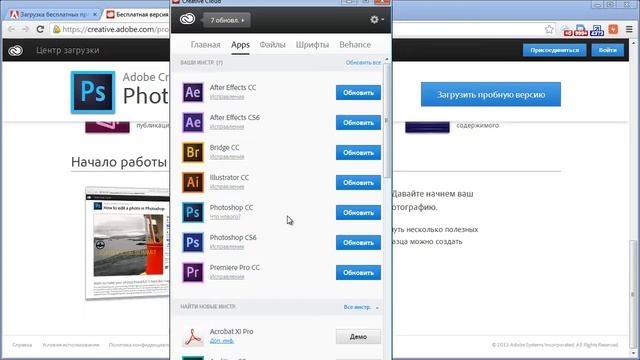Close the 'Загрузка бесплатных' browser tab

95,14
